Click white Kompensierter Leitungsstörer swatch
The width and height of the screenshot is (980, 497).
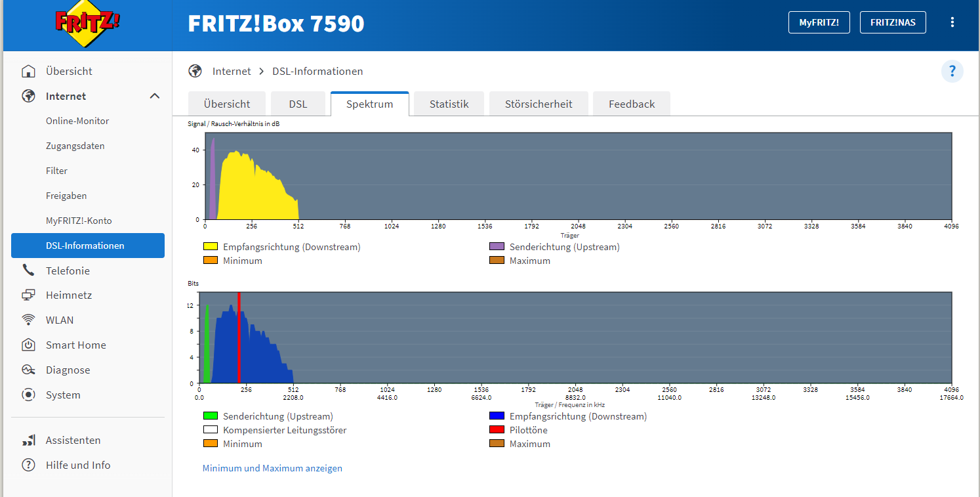point(210,430)
